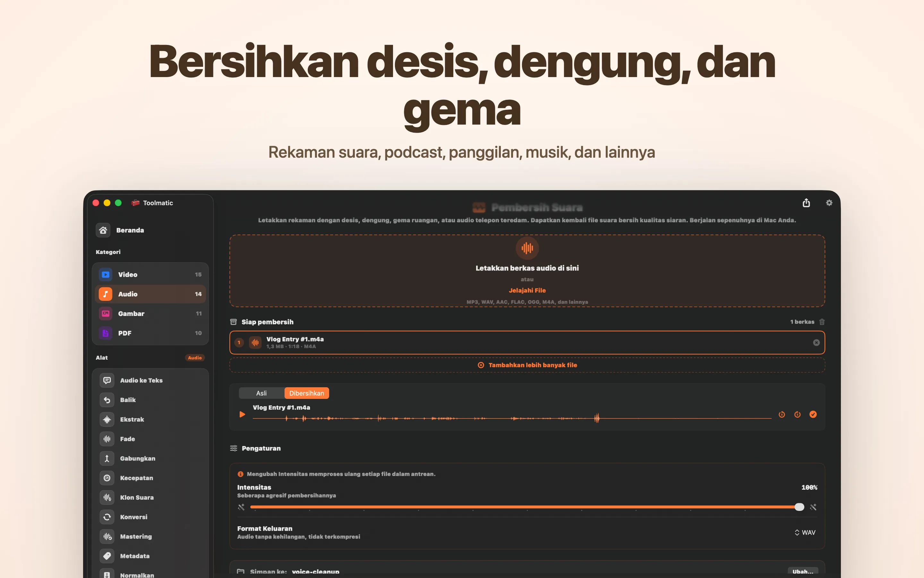Viewport: 924px width, 578px height.
Task: Open the Konversi tool icon
Action: coord(107,517)
